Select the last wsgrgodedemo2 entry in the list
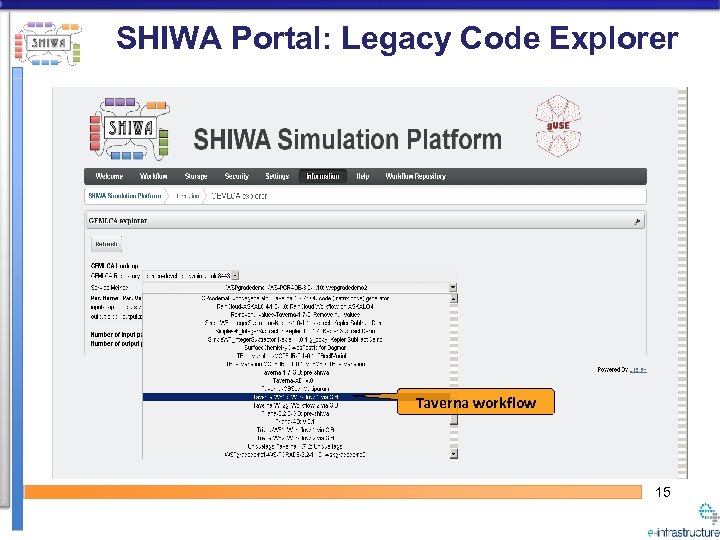 (295, 455)
